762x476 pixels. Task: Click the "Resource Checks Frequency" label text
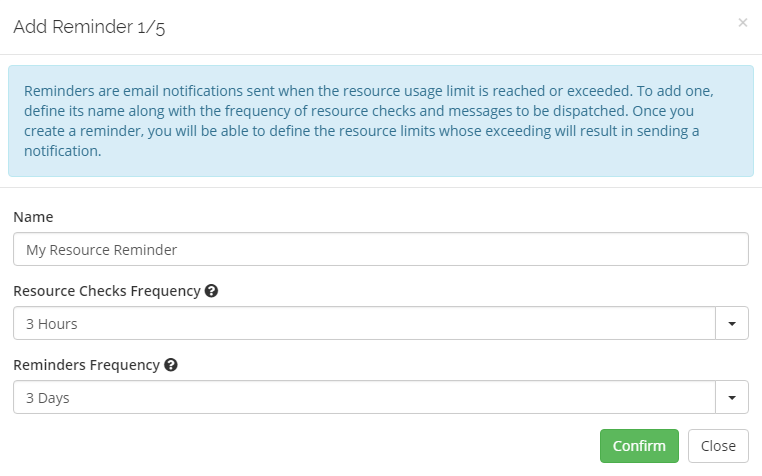pos(106,292)
